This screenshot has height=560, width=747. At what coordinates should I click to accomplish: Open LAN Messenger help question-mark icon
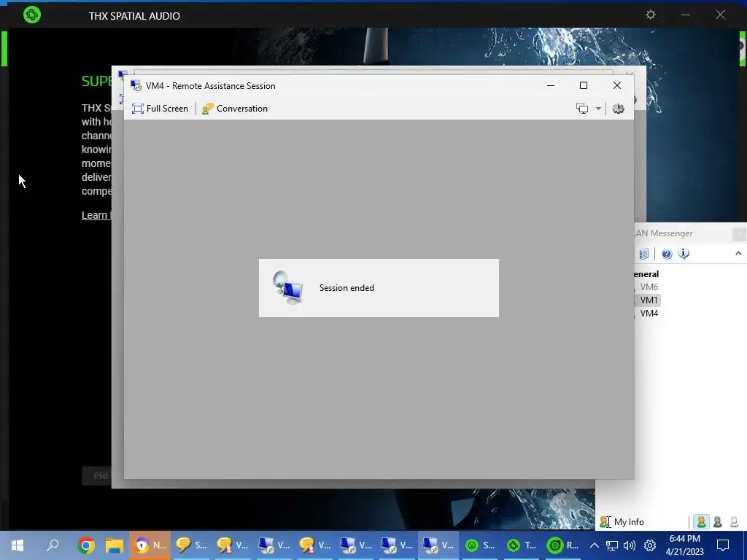pyautogui.click(x=667, y=254)
